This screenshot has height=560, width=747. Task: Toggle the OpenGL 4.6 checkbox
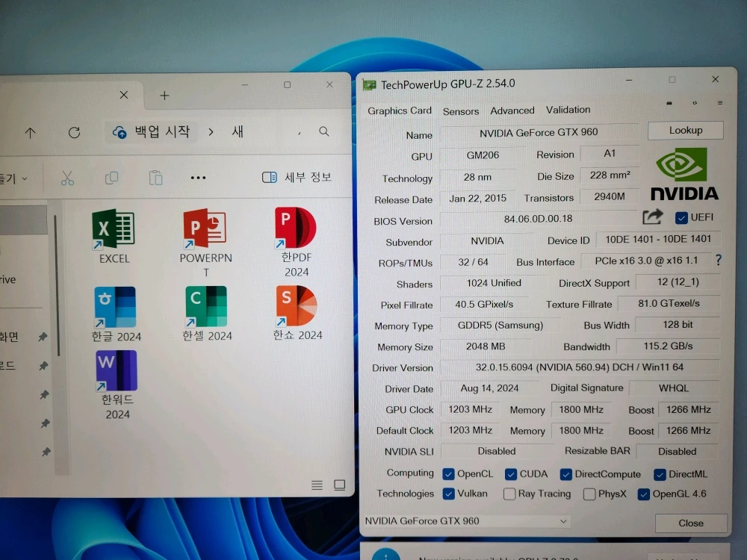pos(644,494)
